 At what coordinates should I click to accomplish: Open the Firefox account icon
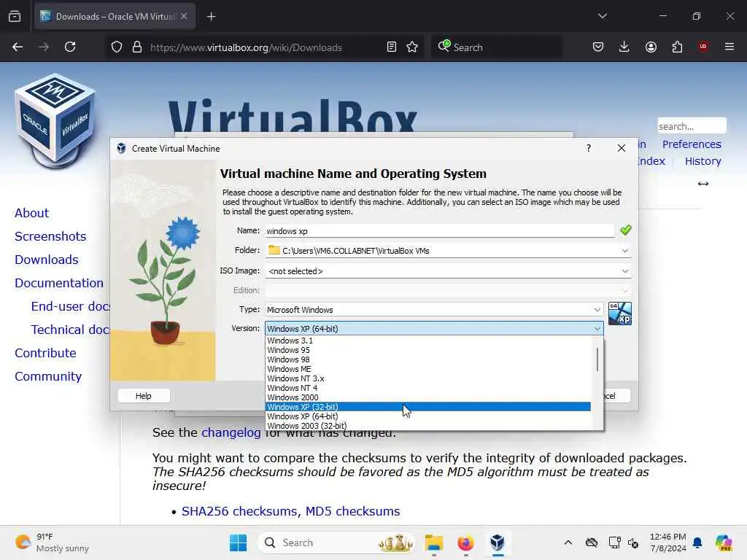click(651, 47)
